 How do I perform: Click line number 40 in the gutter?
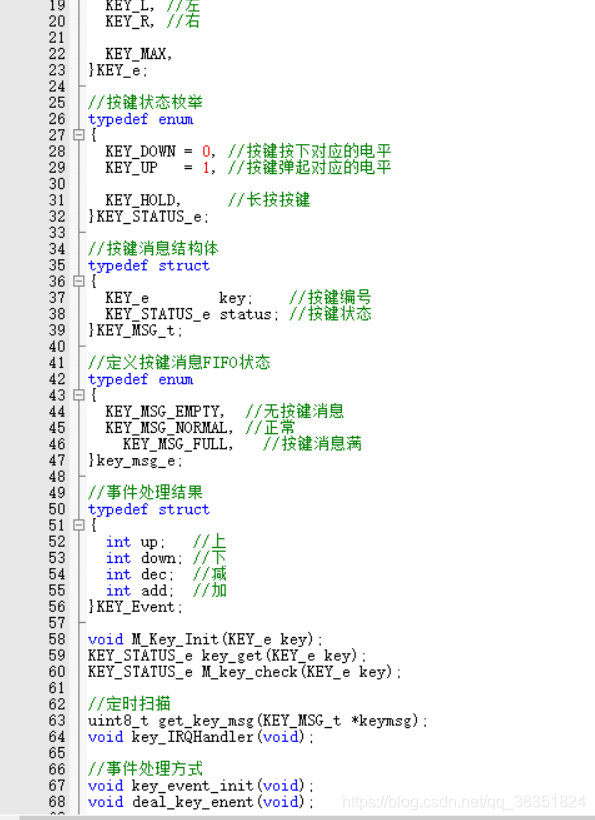coord(57,347)
